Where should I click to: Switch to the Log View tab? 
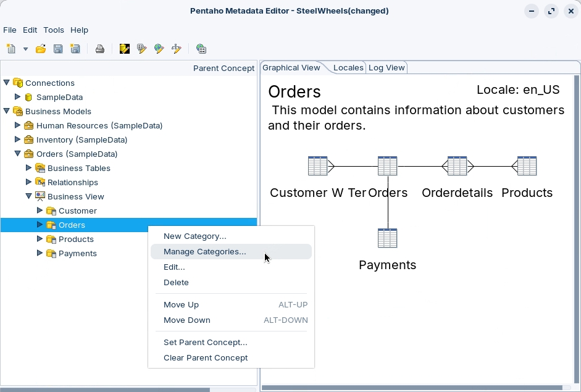(387, 68)
